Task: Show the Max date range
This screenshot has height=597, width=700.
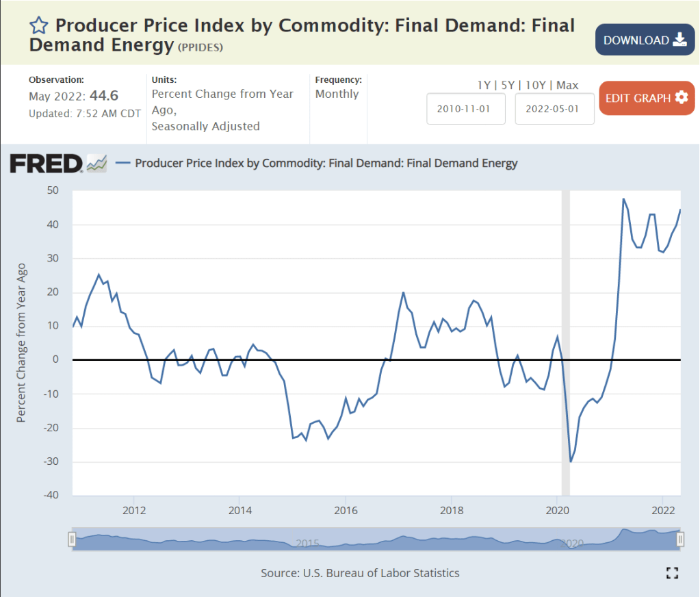Action: tap(567, 85)
